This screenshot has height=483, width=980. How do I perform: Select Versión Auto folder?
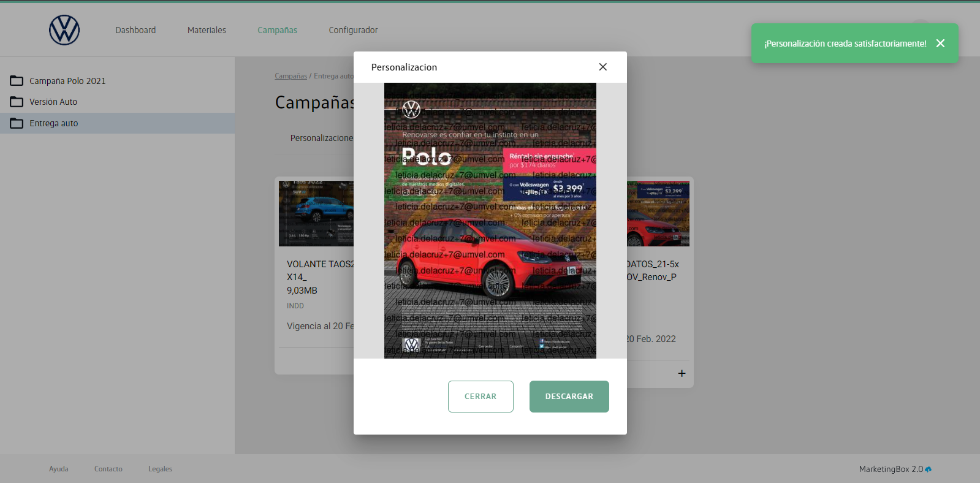tap(53, 102)
